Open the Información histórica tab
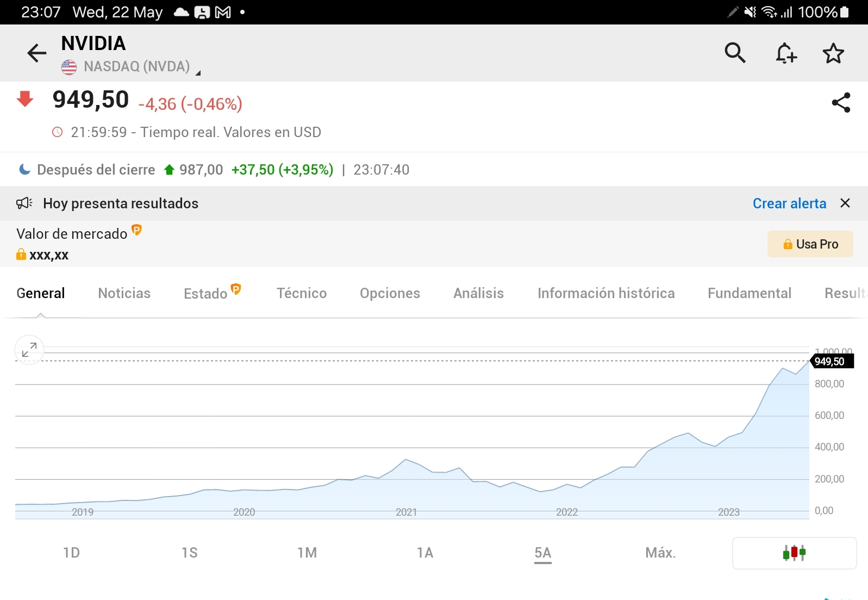The height and width of the screenshot is (600, 868). coord(606,293)
